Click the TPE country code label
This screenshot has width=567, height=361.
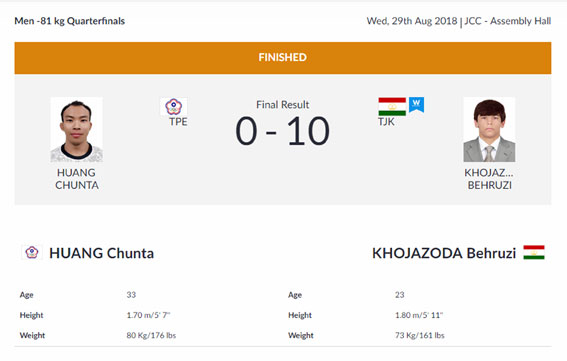coord(178,122)
